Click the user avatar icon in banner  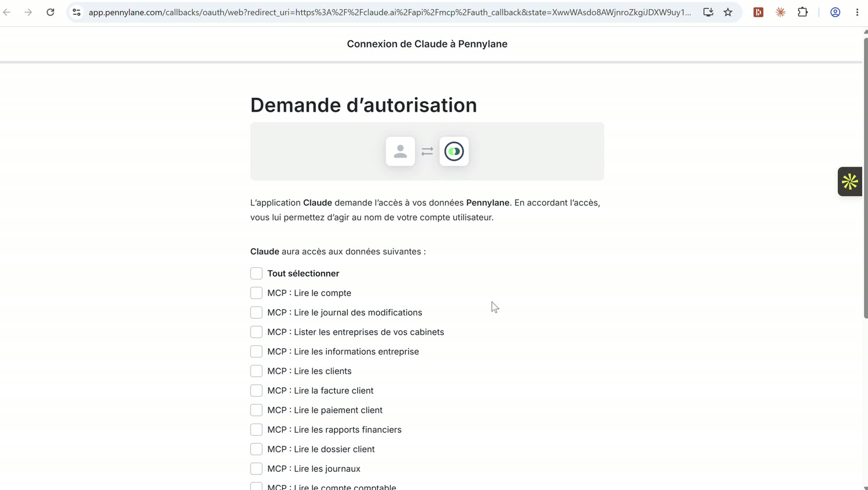(x=400, y=152)
